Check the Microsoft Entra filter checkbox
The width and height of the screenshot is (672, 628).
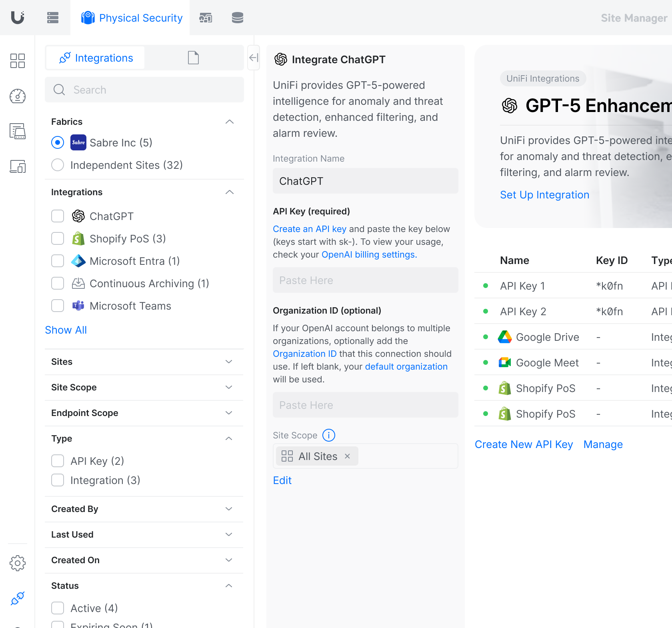point(58,261)
